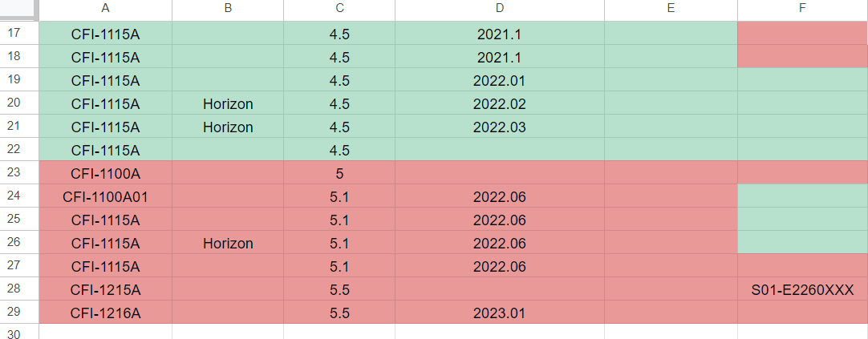Click the 2022.01 date cell

tap(499, 80)
